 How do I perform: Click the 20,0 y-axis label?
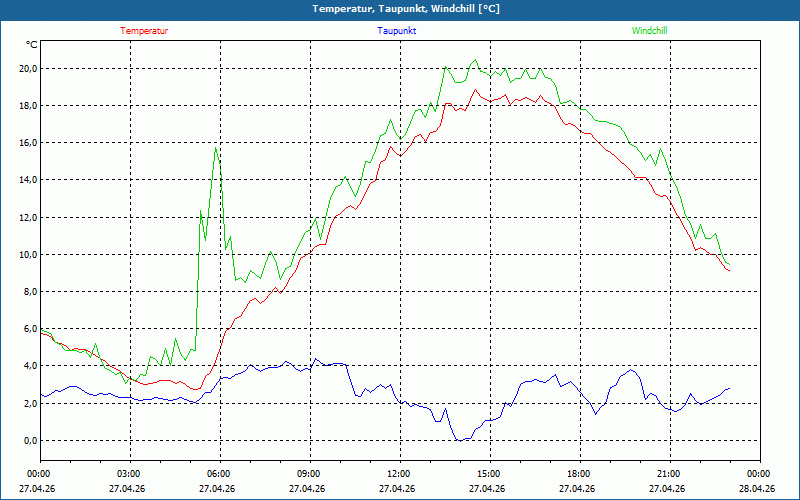coord(27,69)
